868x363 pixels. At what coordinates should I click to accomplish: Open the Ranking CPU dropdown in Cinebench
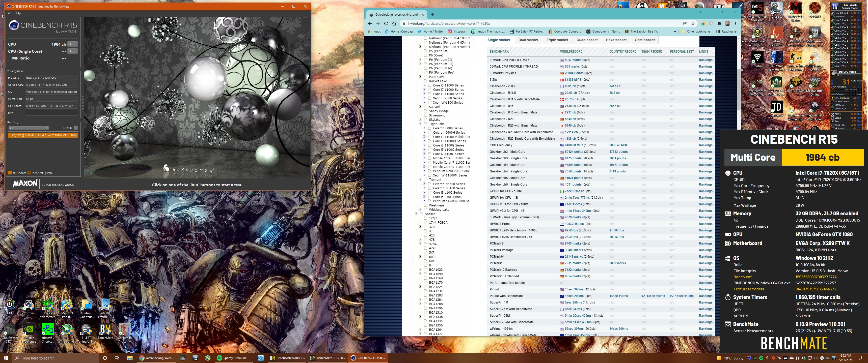click(x=29, y=128)
